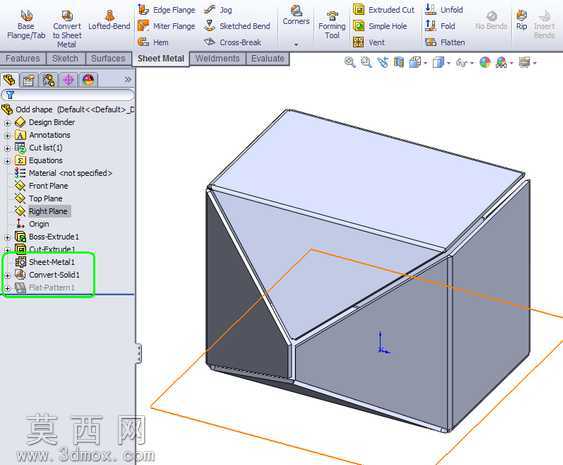Expand the Corners dropdown arrow

[x=296, y=45]
